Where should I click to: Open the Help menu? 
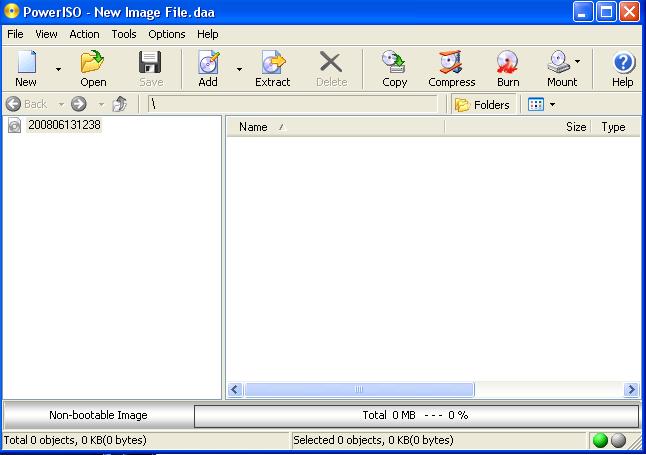point(207,34)
